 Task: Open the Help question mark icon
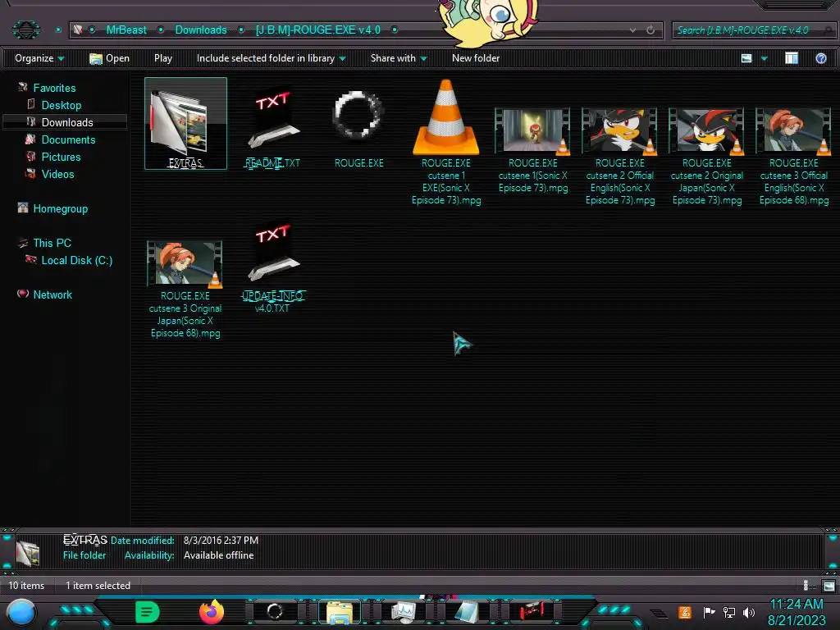pyautogui.click(x=820, y=58)
